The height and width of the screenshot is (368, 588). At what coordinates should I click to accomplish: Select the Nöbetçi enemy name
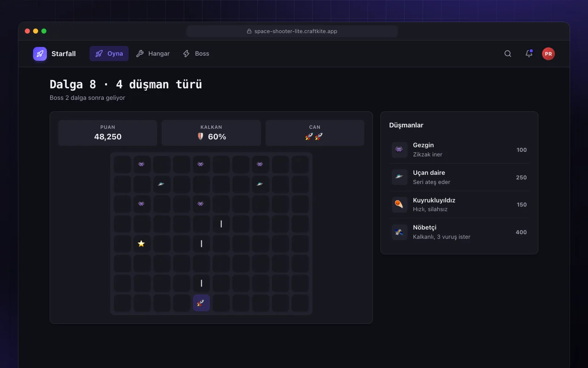(x=424, y=227)
